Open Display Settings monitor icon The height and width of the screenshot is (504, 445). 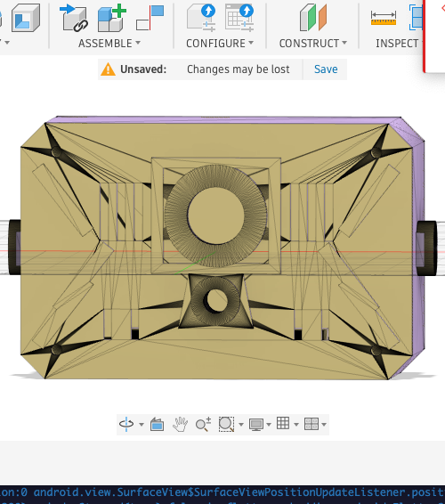coord(256,425)
